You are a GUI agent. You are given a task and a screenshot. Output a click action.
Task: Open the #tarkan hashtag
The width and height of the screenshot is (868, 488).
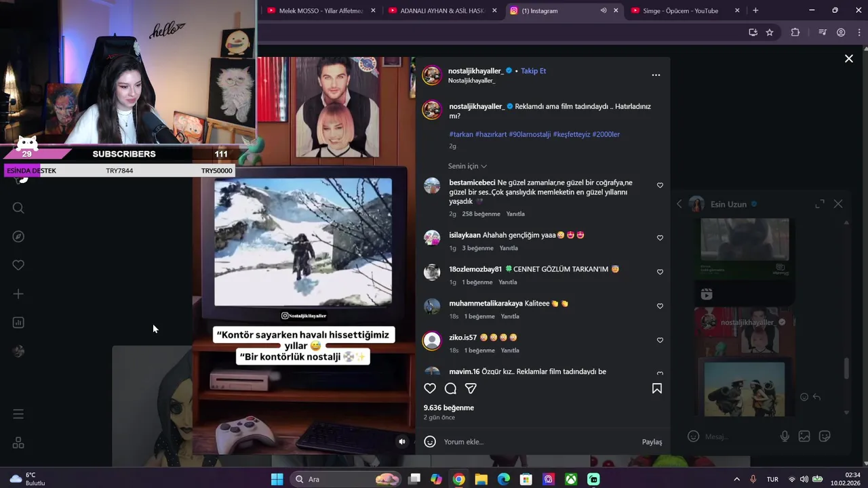click(x=461, y=134)
